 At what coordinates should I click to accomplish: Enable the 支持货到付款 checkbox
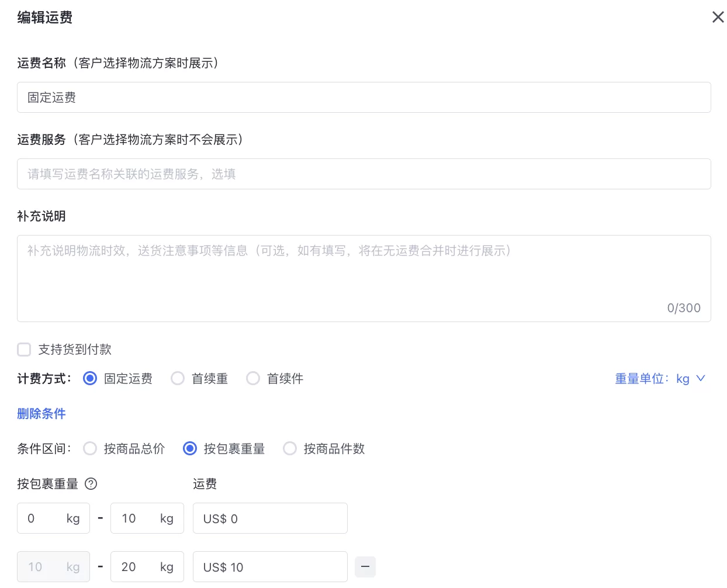pos(24,349)
